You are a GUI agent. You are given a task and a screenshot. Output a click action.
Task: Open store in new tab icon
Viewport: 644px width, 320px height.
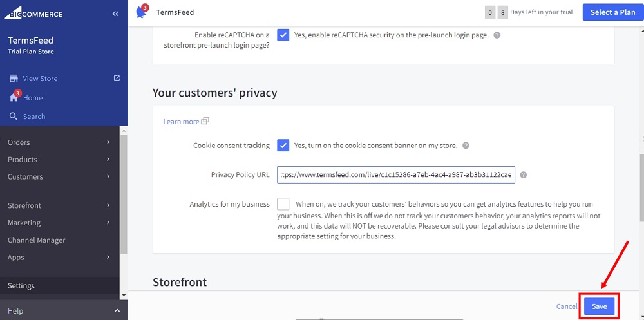tap(117, 78)
